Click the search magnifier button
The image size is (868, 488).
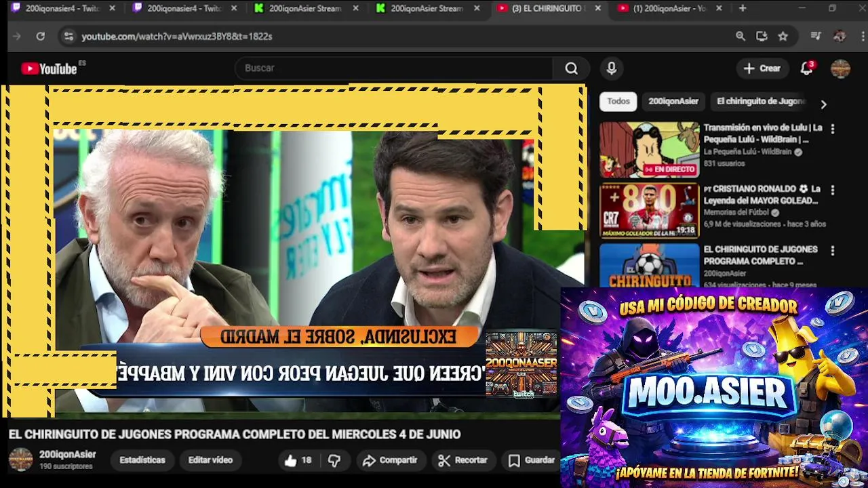[x=571, y=68]
